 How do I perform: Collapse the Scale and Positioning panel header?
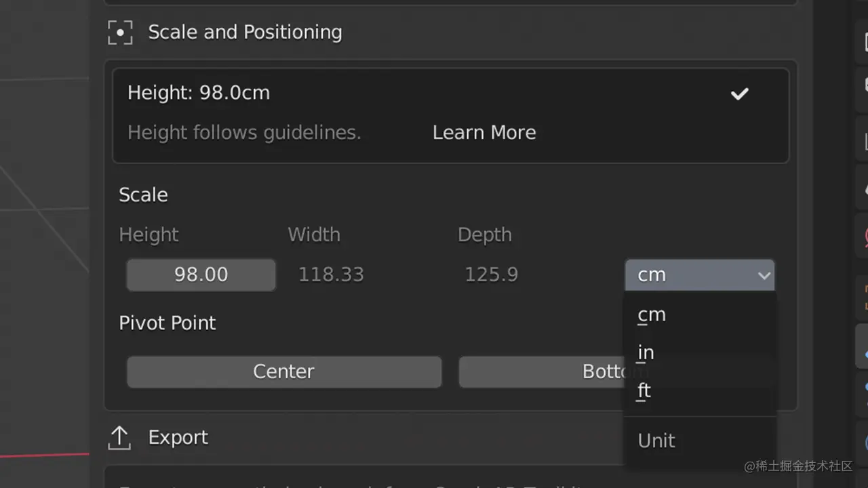tap(245, 33)
